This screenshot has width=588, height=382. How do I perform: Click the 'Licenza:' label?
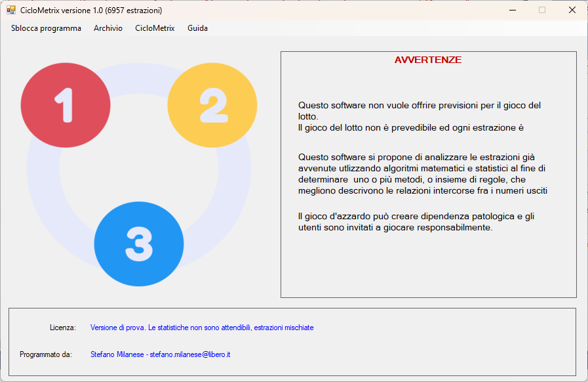tap(63, 328)
